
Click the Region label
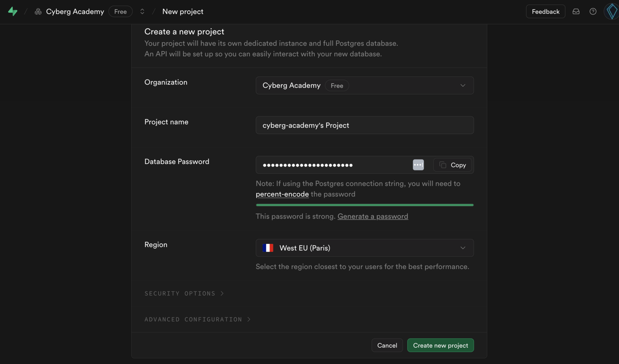pyautogui.click(x=156, y=245)
